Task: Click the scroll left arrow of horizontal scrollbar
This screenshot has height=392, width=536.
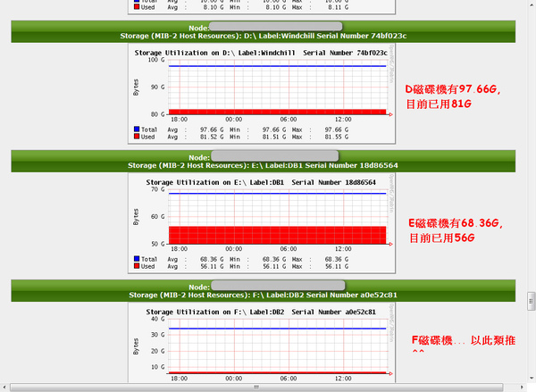Action: 4,388
